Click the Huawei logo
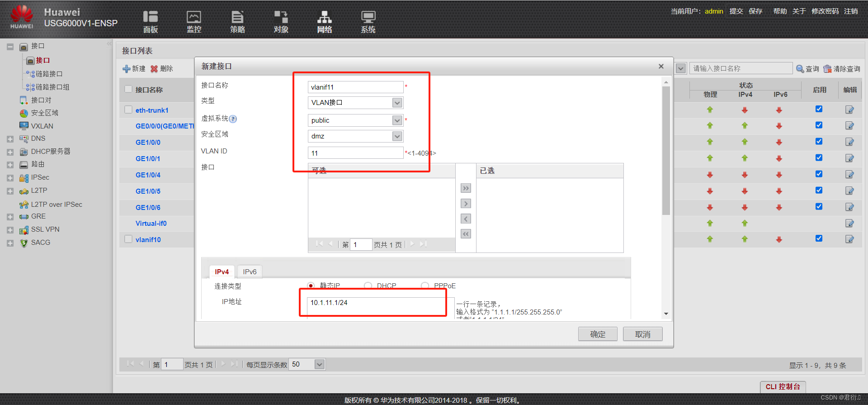Viewport: 868px width, 405px height. tap(22, 17)
